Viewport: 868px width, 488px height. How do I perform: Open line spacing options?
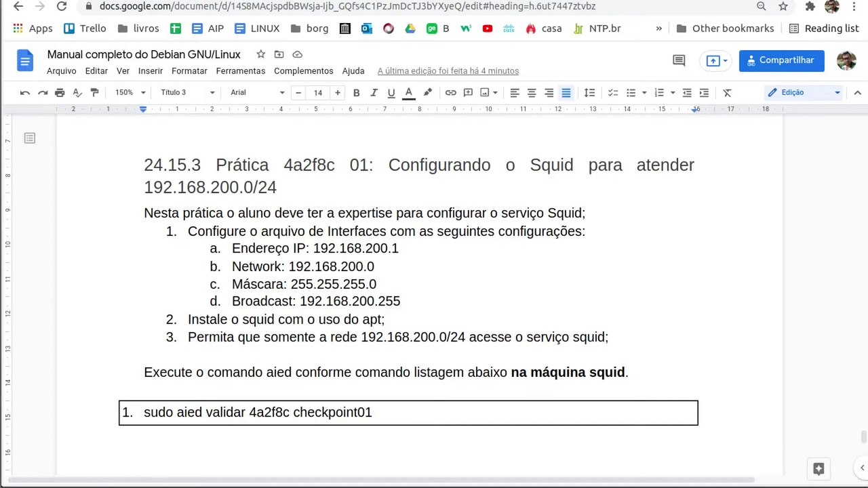tap(589, 92)
